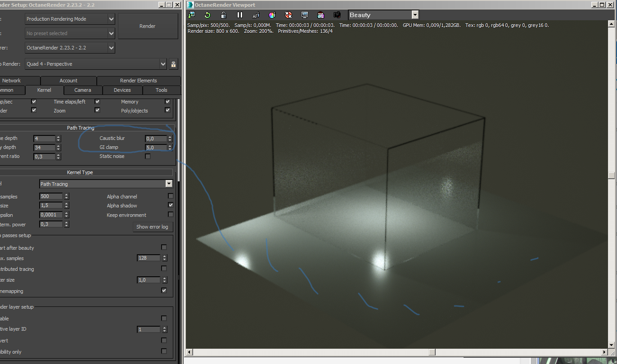
Task: Click the Show error log button
Action: coord(152,227)
